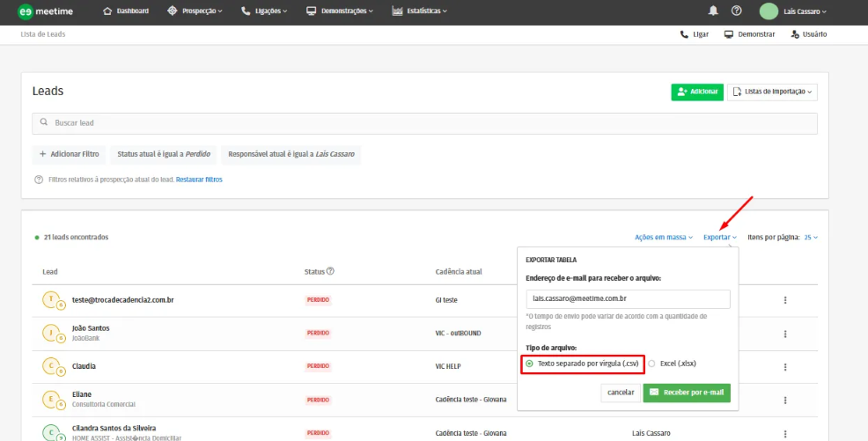Open the Ações em massa dropdown
The width and height of the screenshot is (868, 441).
(x=664, y=238)
